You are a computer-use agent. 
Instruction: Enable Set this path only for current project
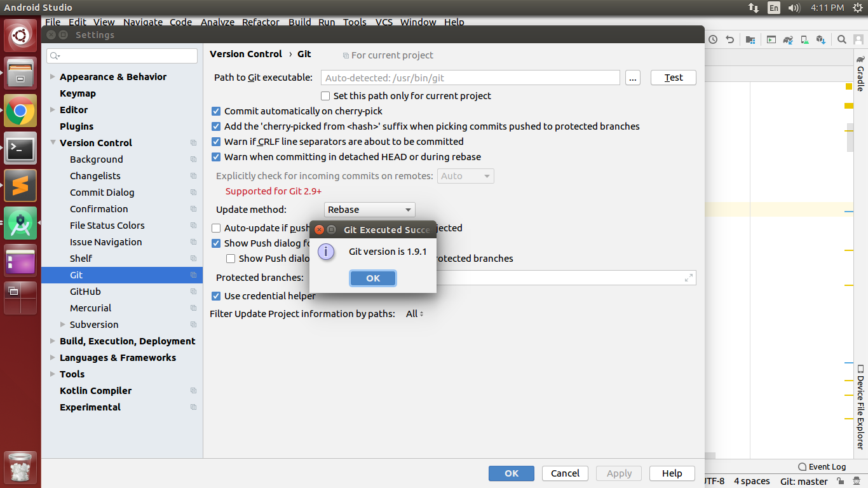tap(325, 96)
